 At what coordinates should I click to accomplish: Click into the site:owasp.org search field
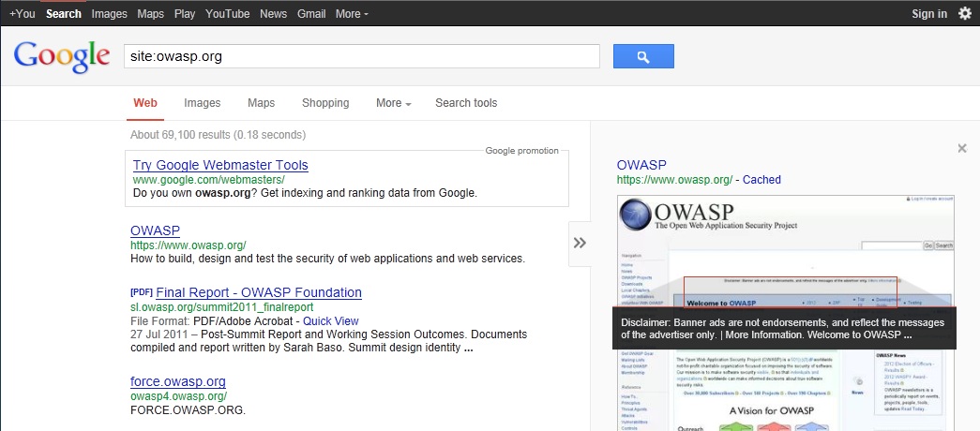362,56
